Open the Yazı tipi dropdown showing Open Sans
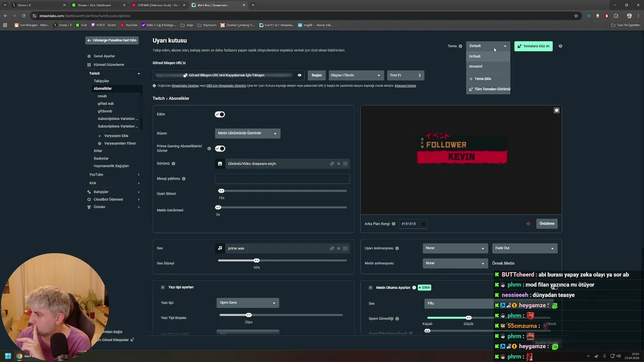 pyautogui.click(x=248, y=303)
